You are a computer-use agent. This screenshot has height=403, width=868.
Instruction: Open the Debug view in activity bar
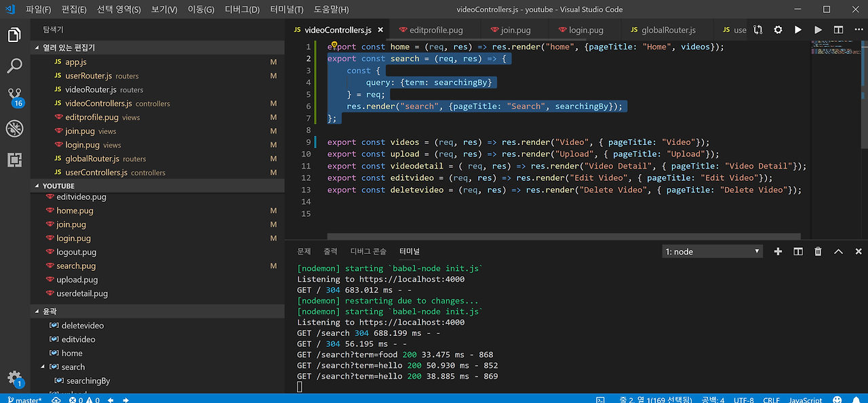click(x=15, y=129)
